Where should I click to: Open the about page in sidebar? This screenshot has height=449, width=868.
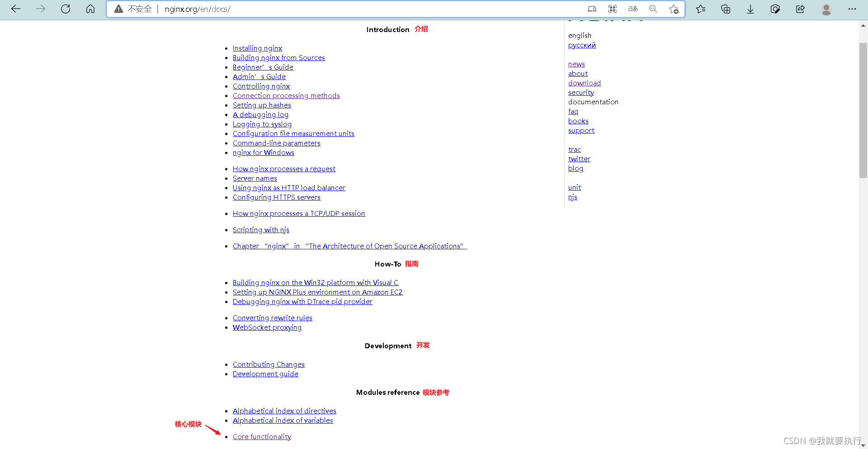[x=578, y=74]
